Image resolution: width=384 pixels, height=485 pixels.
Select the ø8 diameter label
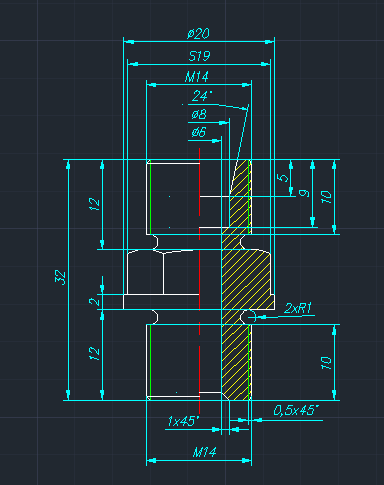point(199,115)
